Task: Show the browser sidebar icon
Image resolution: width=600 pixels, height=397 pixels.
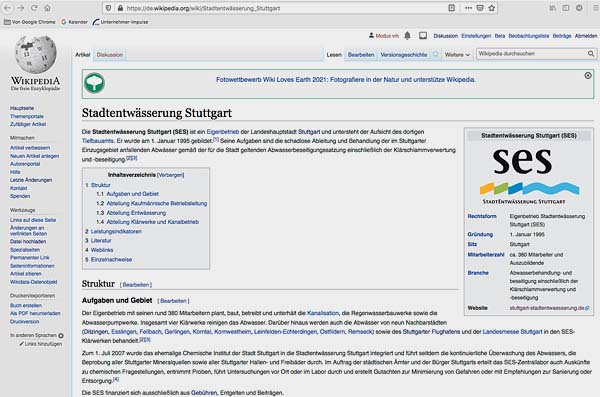Action: pyautogui.click(x=566, y=8)
